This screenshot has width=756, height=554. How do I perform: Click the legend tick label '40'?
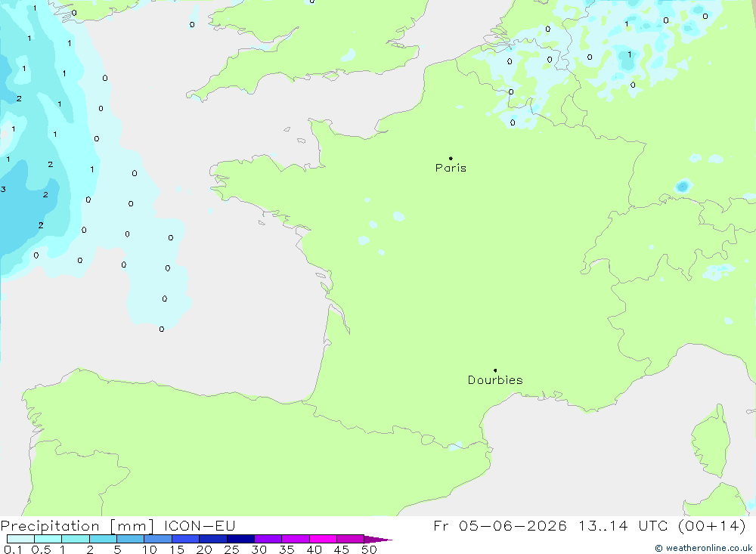coord(314,549)
